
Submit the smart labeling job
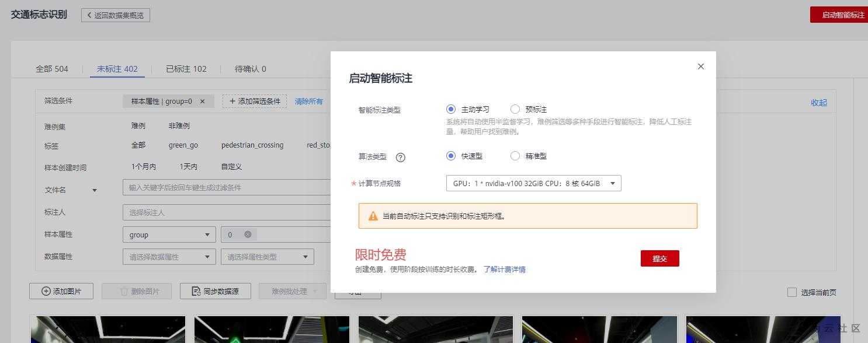click(659, 258)
